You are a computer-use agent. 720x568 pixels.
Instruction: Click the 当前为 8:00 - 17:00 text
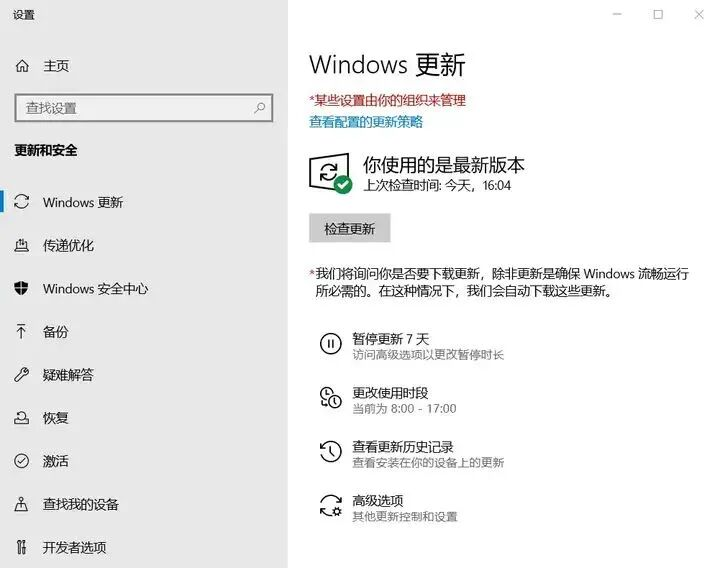[x=404, y=409]
